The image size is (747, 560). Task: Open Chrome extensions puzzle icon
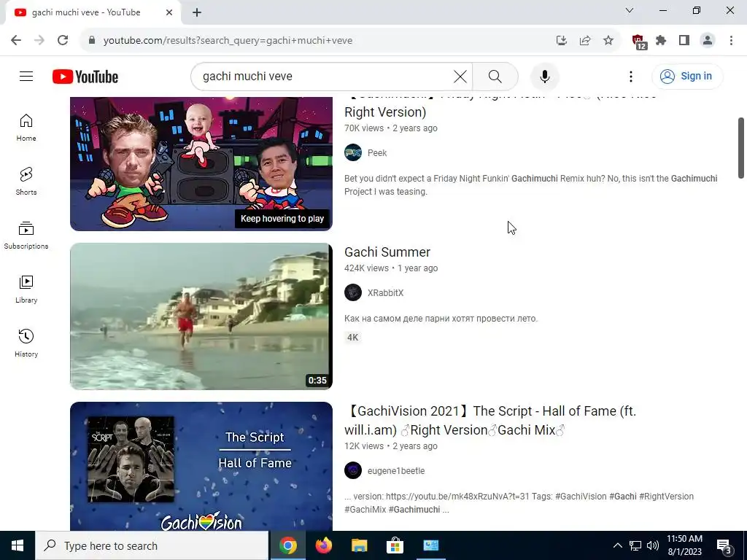coord(661,41)
